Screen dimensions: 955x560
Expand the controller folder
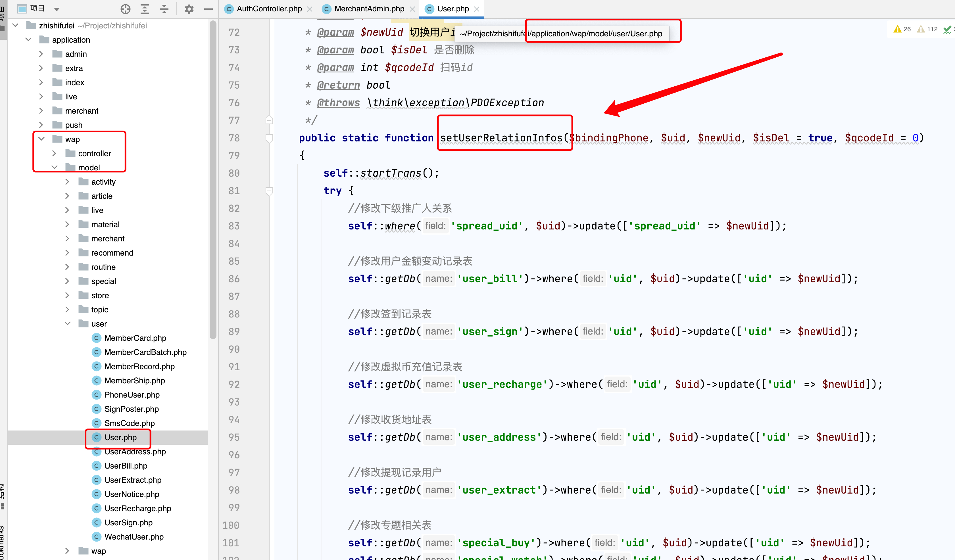click(x=54, y=153)
